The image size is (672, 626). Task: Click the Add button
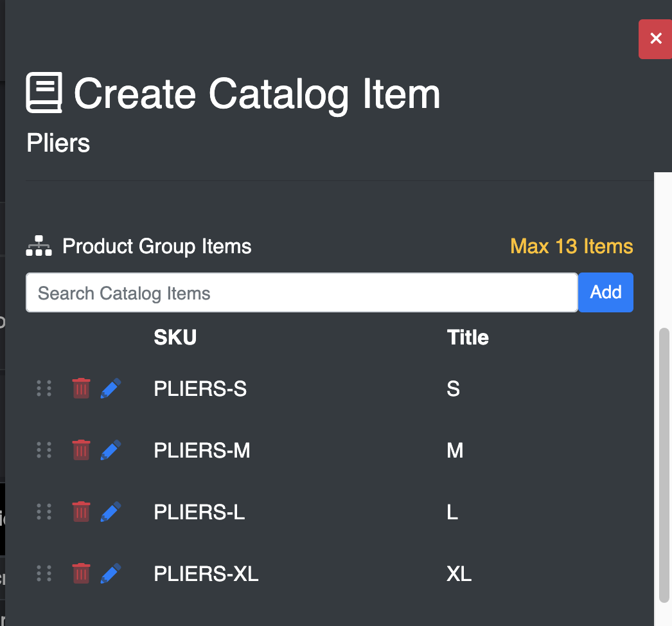click(x=605, y=292)
